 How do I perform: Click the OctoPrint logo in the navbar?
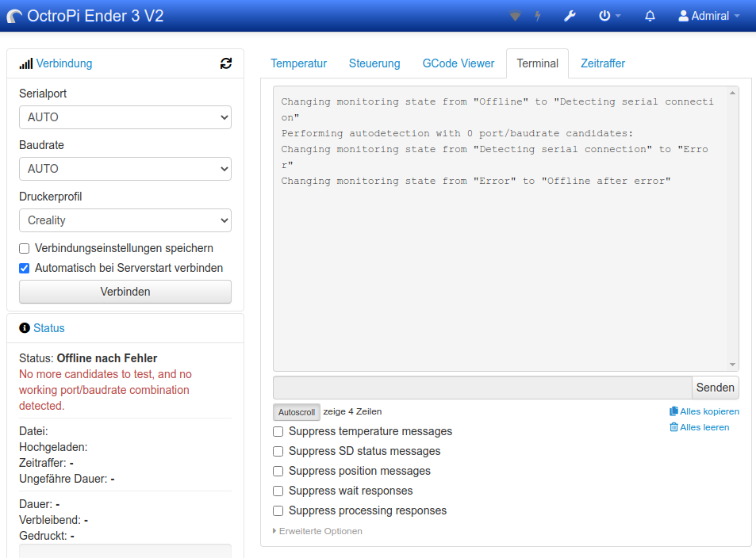(14, 17)
